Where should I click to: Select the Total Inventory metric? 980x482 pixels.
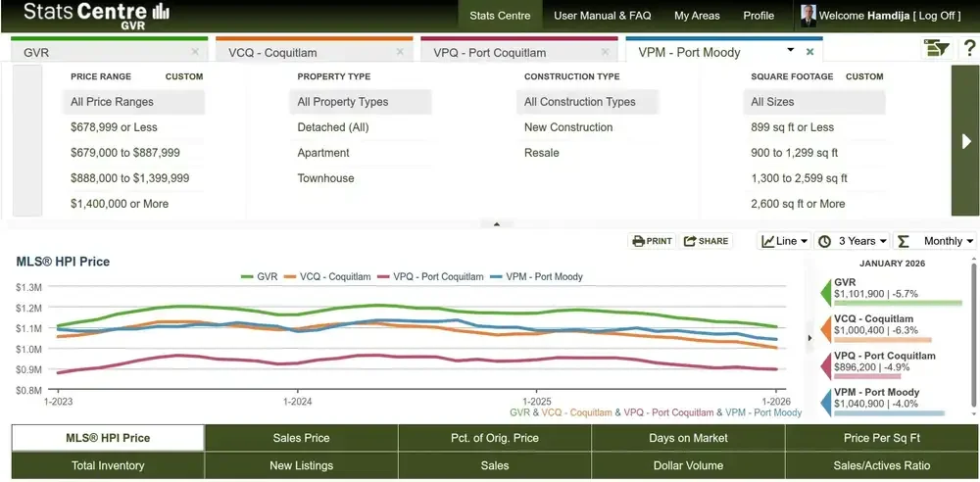point(108,465)
